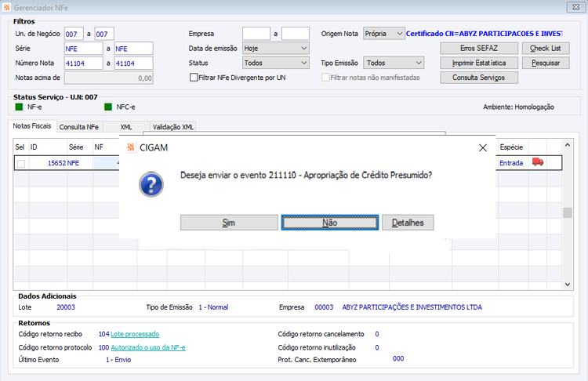Click the second Empresa input field

(x=296, y=34)
